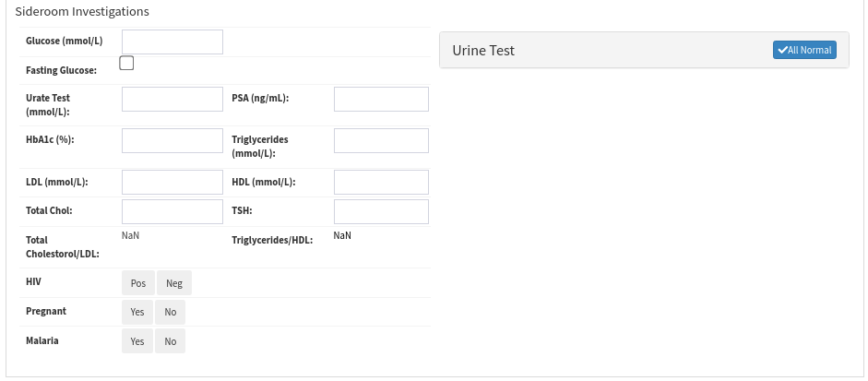868x381 pixels.
Task: Click the Glucose (mmol/L) input field
Action: tap(172, 42)
